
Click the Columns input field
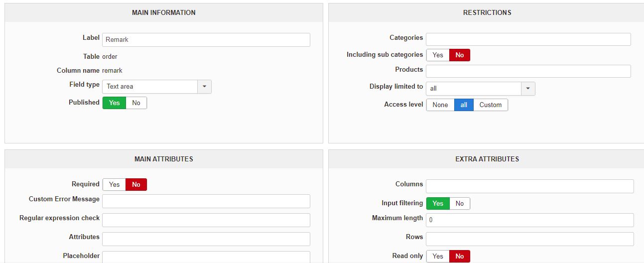click(x=529, y=186)
